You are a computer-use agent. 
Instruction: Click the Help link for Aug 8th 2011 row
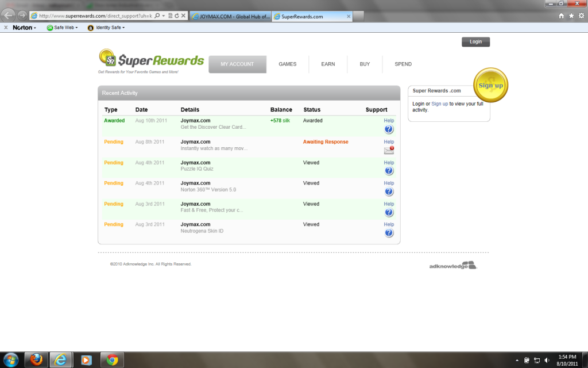click(x=389, y=142)
